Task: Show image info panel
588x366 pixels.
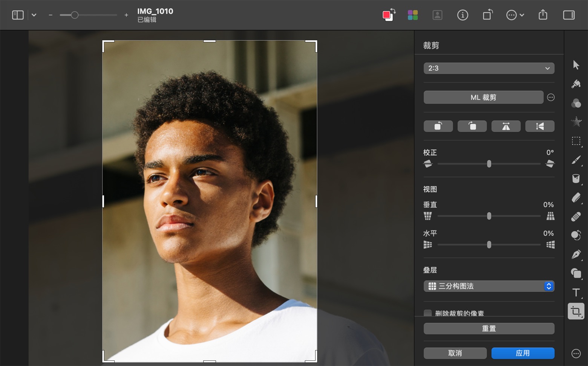Action: (x=462, y=15)
